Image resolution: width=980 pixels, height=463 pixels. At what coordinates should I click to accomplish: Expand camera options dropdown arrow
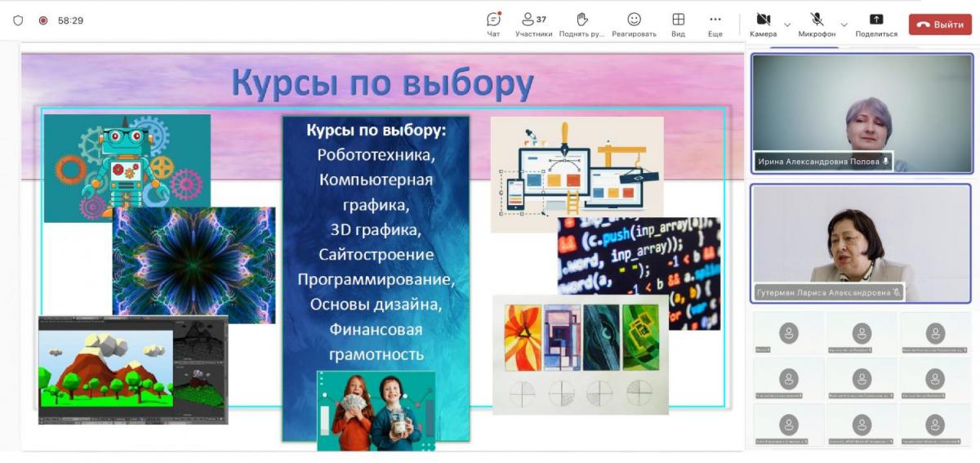click(787, 24)
